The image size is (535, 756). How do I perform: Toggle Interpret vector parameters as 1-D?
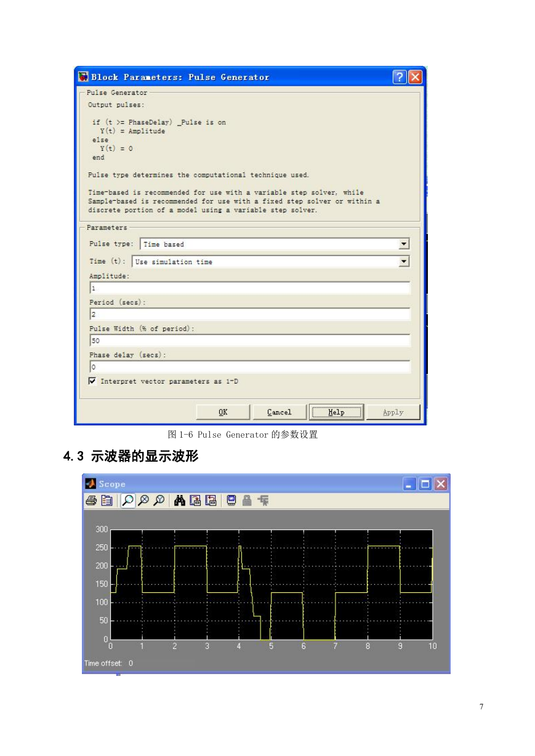tap(92, 381)
